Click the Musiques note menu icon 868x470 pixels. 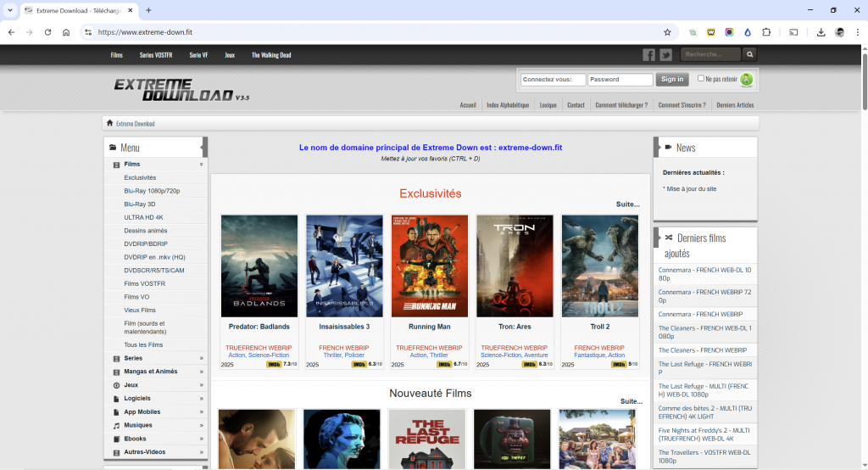coord(116,426)
